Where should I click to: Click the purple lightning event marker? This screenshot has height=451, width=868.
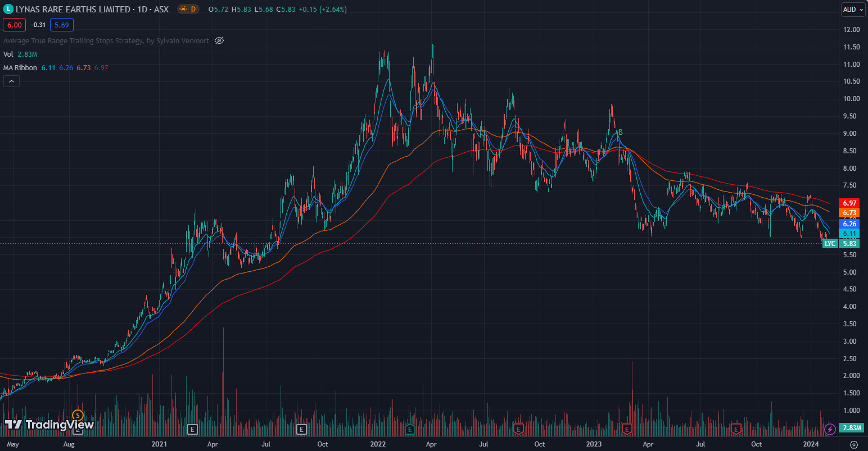pyautogui.click(x=830, y=430)
